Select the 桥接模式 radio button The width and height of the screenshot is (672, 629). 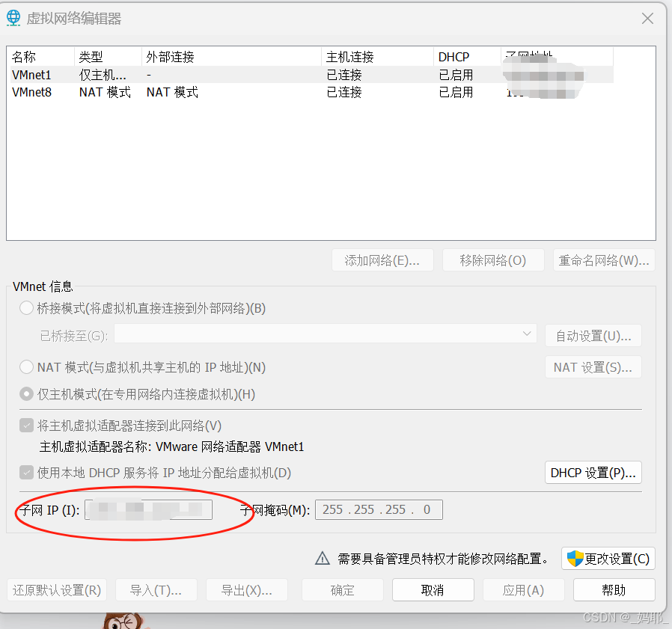(x=27, y=308)
